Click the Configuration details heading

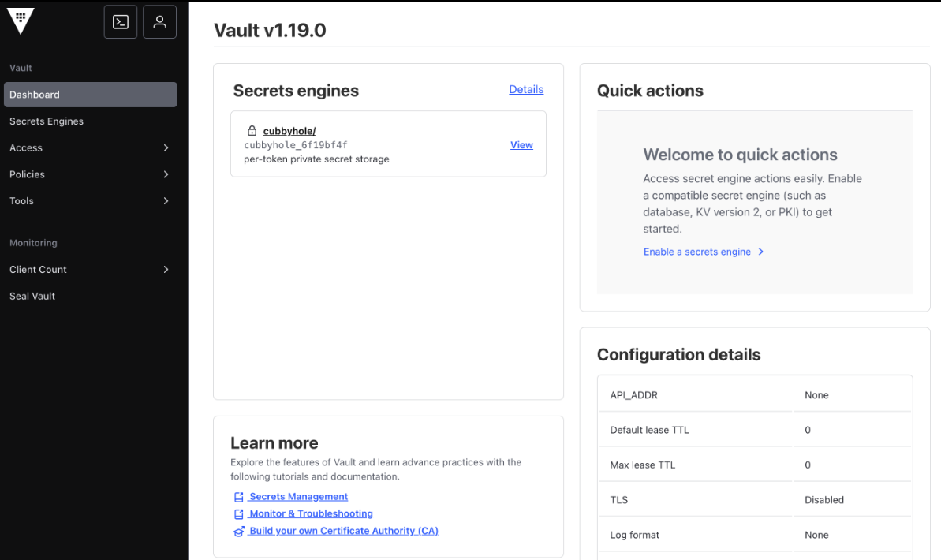[x=679, y=355]
